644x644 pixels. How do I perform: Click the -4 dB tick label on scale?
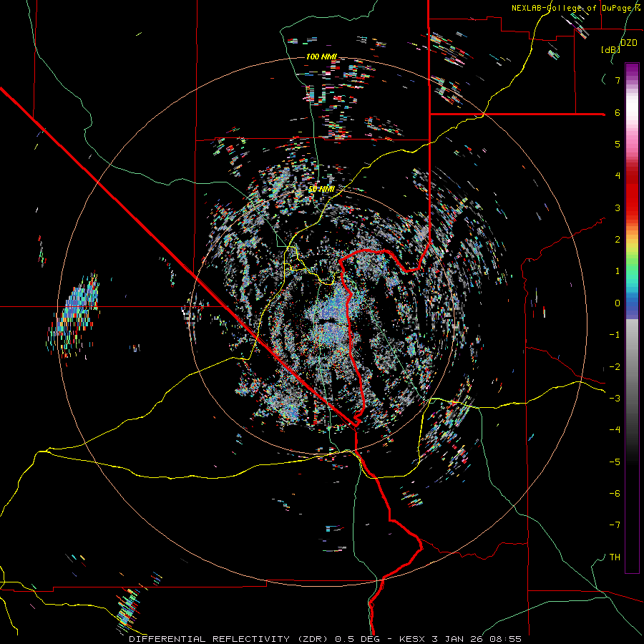click(x=615, y=430)
